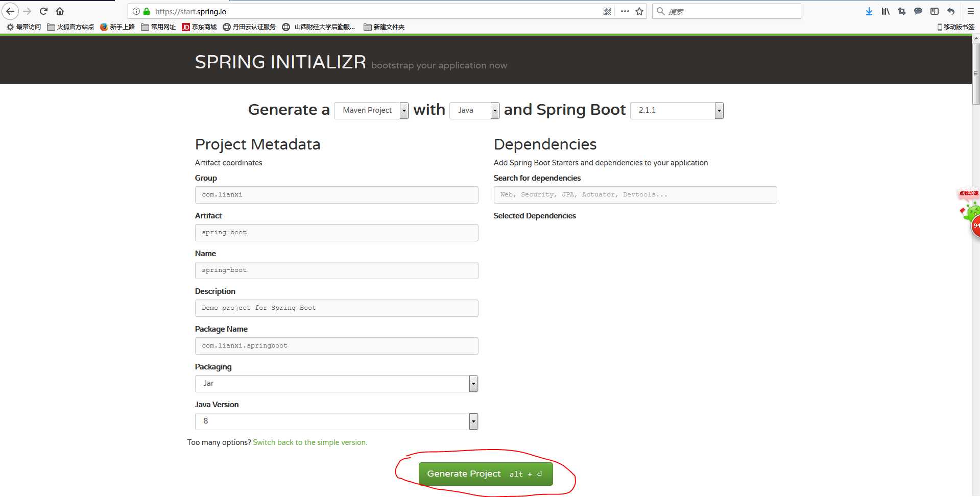This screenshot has height=497, width=980.
Task: Open the Maven Project type dropdown
Action: tap(371, 110)
